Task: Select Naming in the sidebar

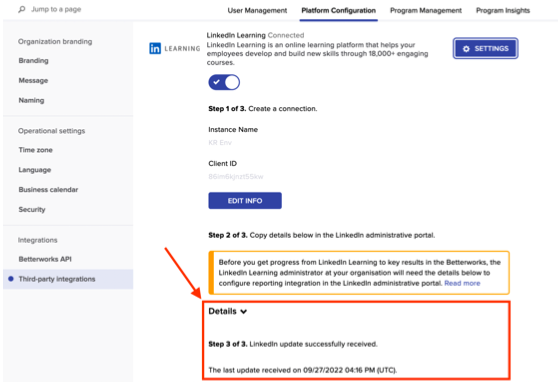Action: click(31, 101)
